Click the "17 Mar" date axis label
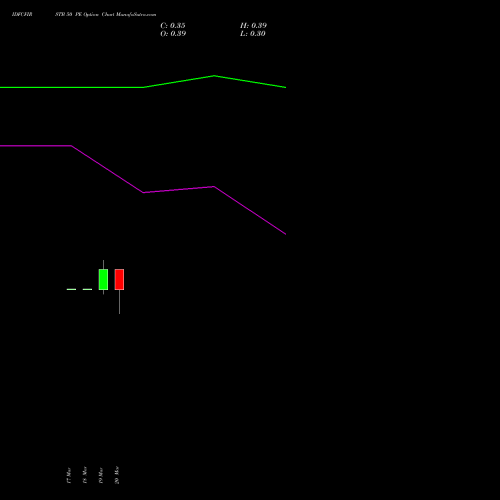 [69, 475]
